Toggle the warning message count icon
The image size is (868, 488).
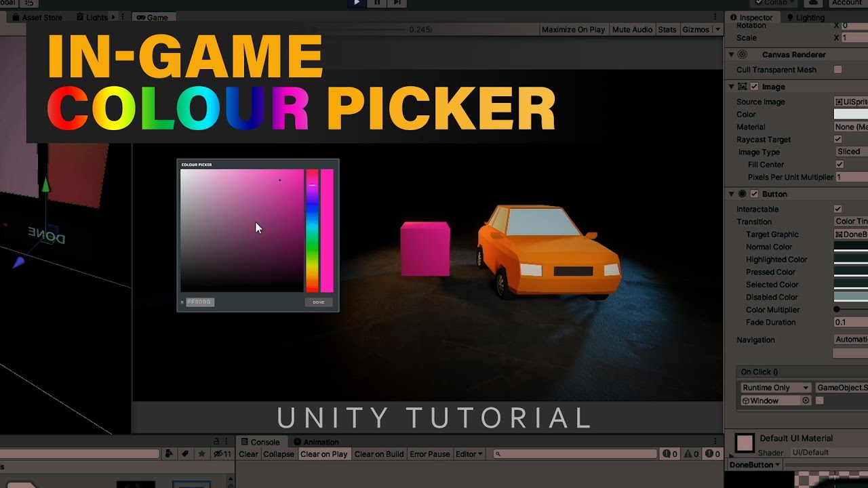tap(692, 454)
